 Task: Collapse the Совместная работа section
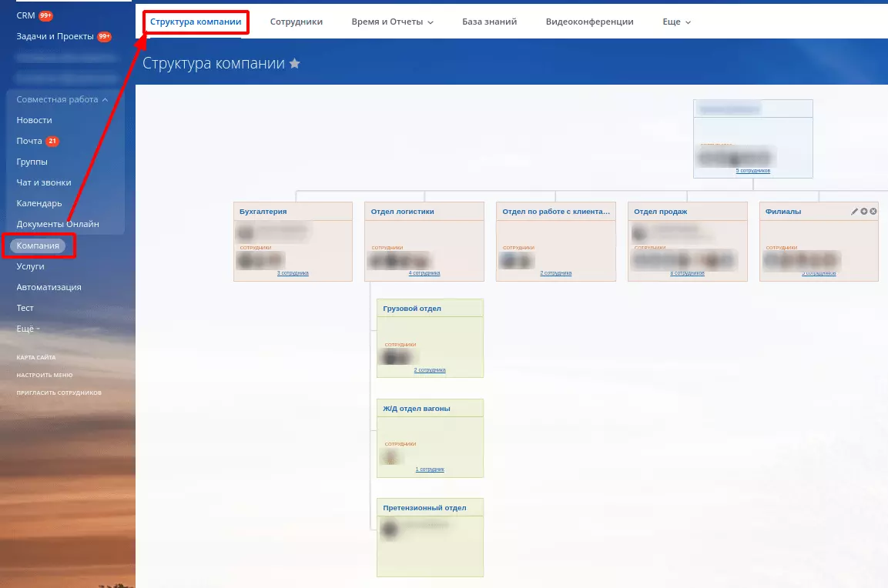click(x=62, y=99)
